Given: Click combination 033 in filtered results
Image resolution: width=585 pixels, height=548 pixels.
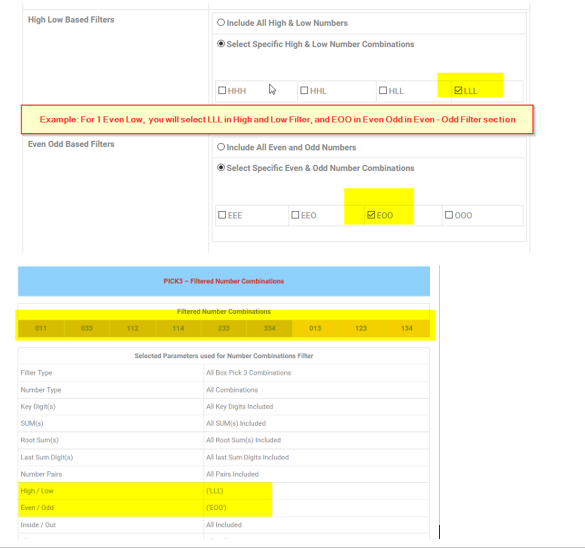Looking at the screenshot, I should (x=87, y=328).
